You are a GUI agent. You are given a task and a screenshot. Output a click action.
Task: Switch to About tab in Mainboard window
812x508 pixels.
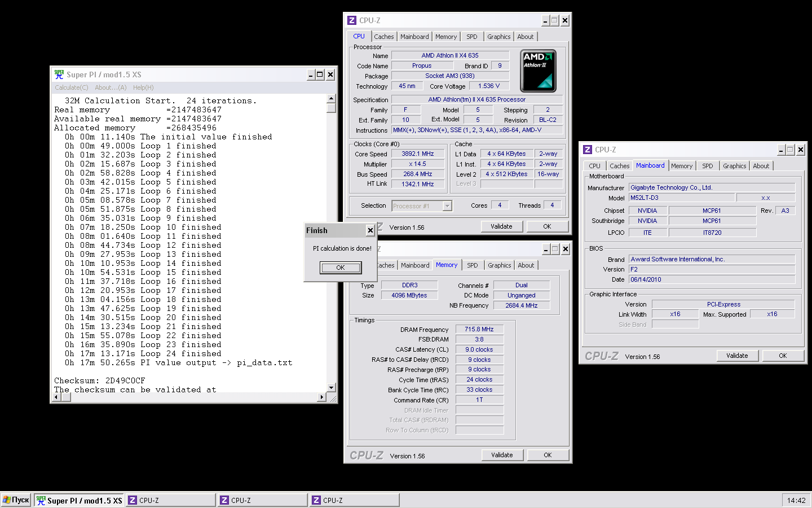[761, 166]
